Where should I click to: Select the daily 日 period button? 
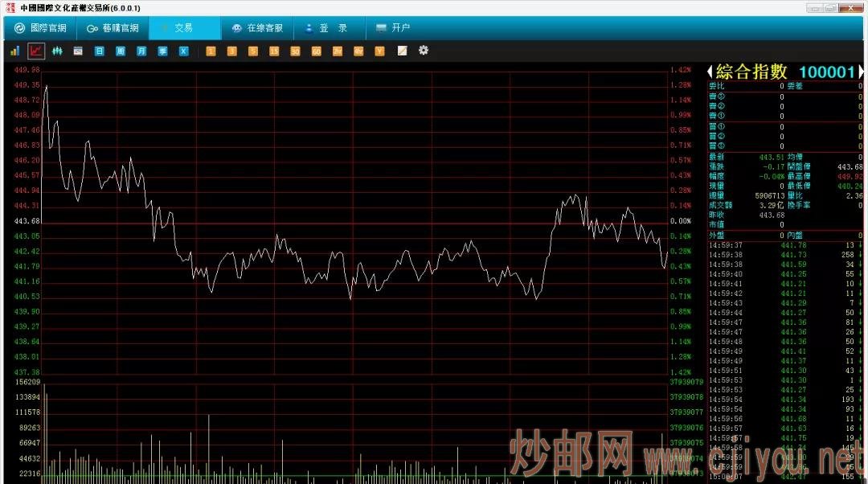tap(100, 51)
